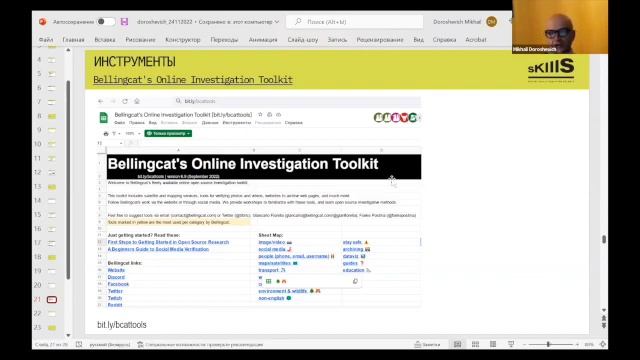Click the environment & wildlife link
Viewport: 640px width, 360px height.
click(282, 291)
